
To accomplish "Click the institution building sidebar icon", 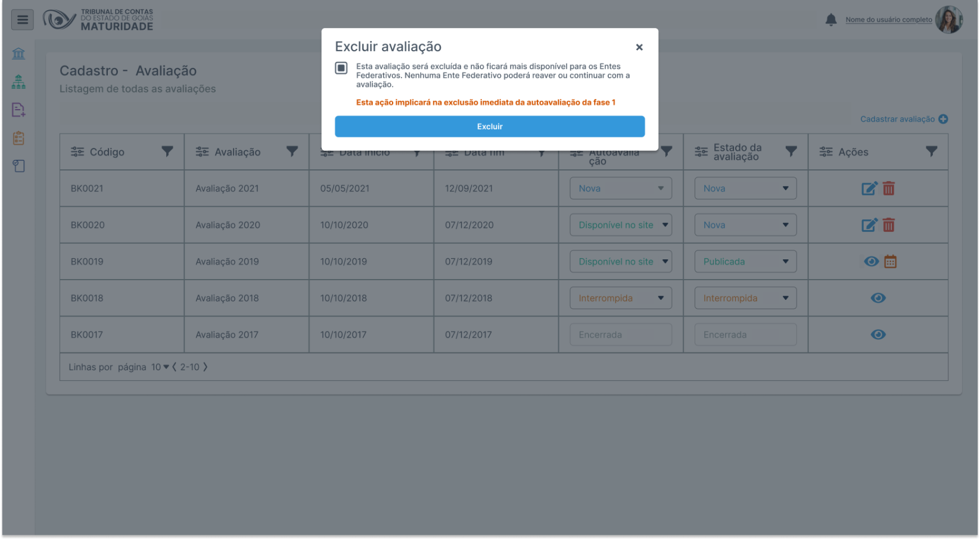I will 18,54.
